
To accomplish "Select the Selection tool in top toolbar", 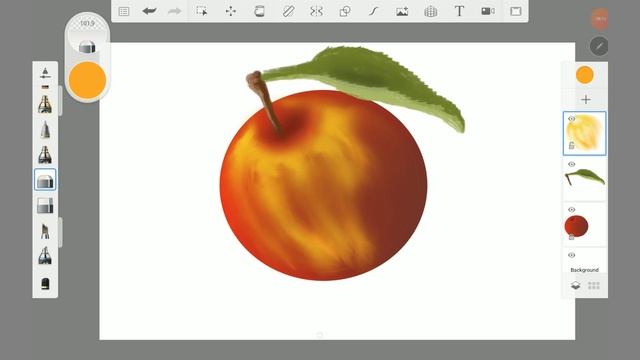I will [x=202, y=11].
